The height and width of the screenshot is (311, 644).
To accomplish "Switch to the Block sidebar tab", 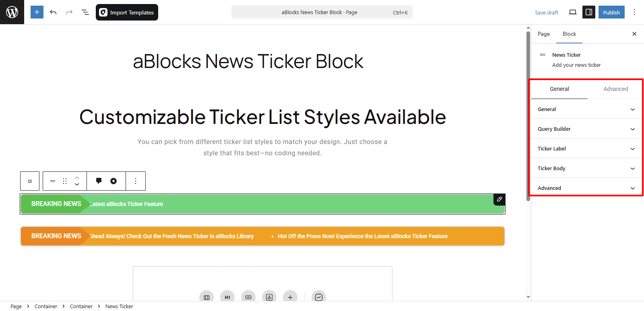I will point(569,34).
